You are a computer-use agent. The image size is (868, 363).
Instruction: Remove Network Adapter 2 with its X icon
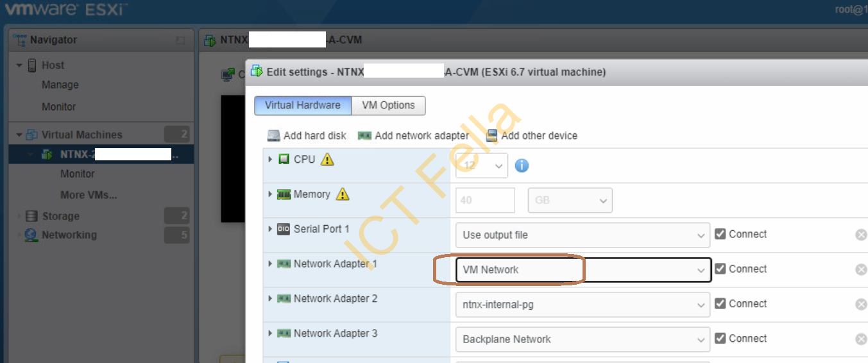861,304
